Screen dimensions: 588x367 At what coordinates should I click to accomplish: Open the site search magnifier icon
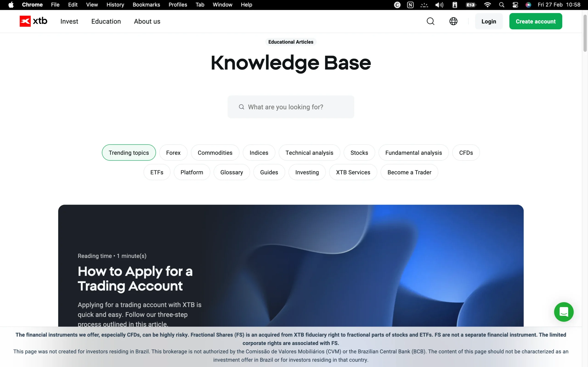click(x=430, y=21)
